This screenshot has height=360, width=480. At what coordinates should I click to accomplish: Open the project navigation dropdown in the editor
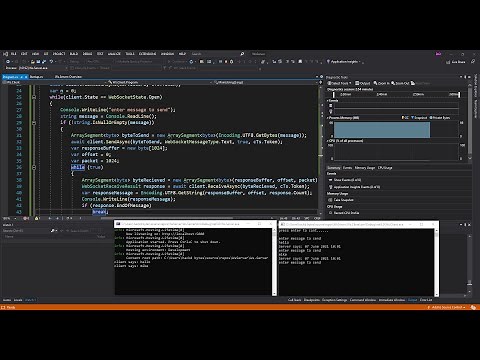click(53, 82)
